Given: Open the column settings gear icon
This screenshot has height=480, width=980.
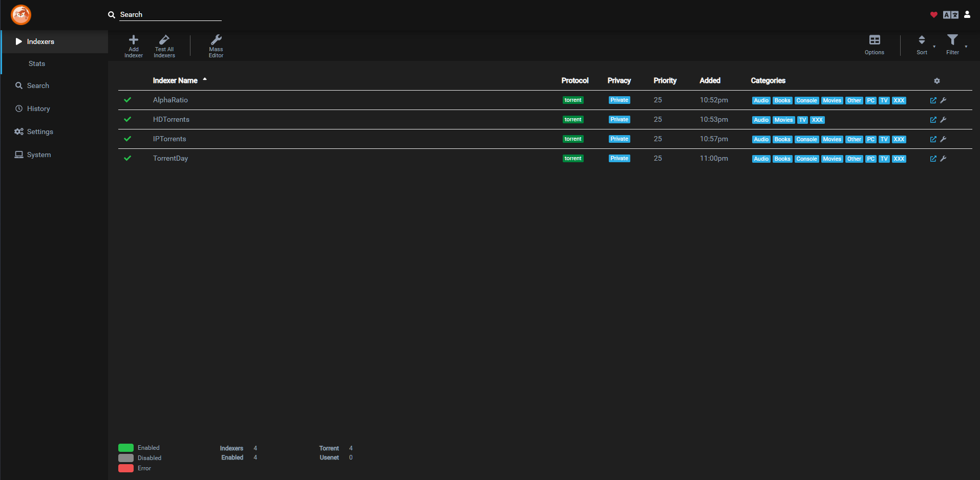Looking at the screenshot, I should 936,81.
